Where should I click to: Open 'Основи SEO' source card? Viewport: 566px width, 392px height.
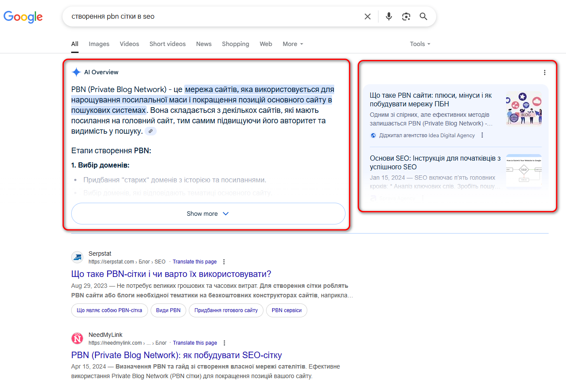pos(435,162)
